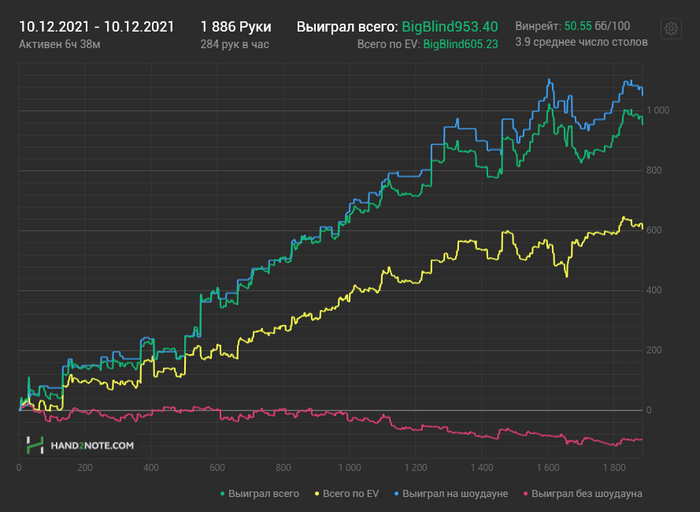Click the y-axis label '200'
Screen dimensions: 700x512
[x=654, y=350]
